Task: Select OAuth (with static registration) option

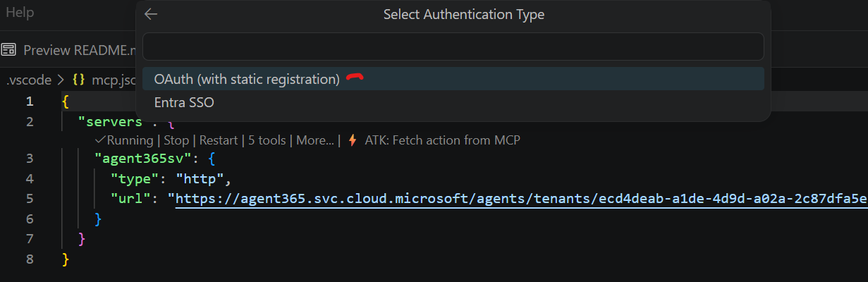Action: [247, 79]
